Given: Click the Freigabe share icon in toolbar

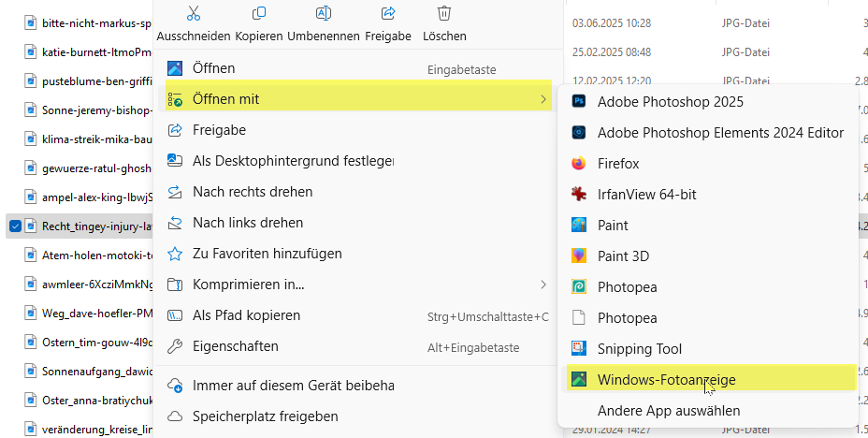Looking at the screenshot, I should (388, 14).
